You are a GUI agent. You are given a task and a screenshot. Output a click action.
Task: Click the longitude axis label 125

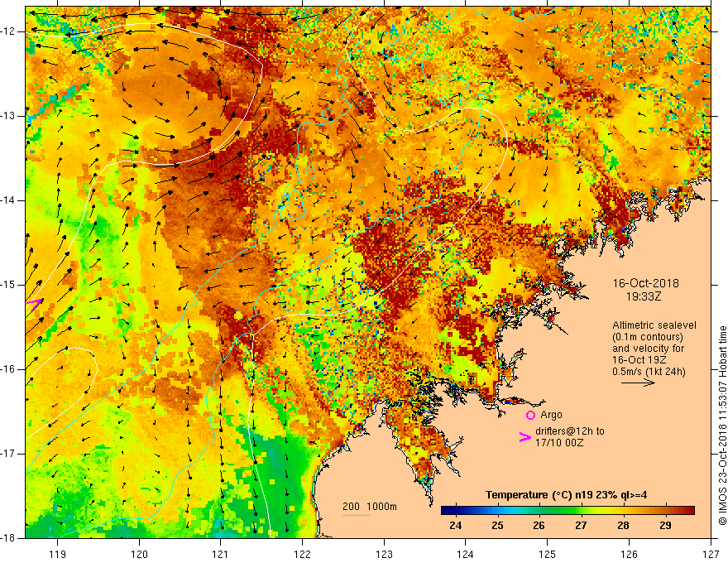(x=548, y=554)
